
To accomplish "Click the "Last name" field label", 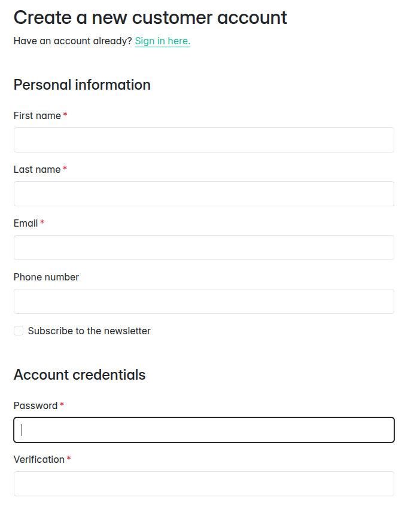I will [37, 169].
